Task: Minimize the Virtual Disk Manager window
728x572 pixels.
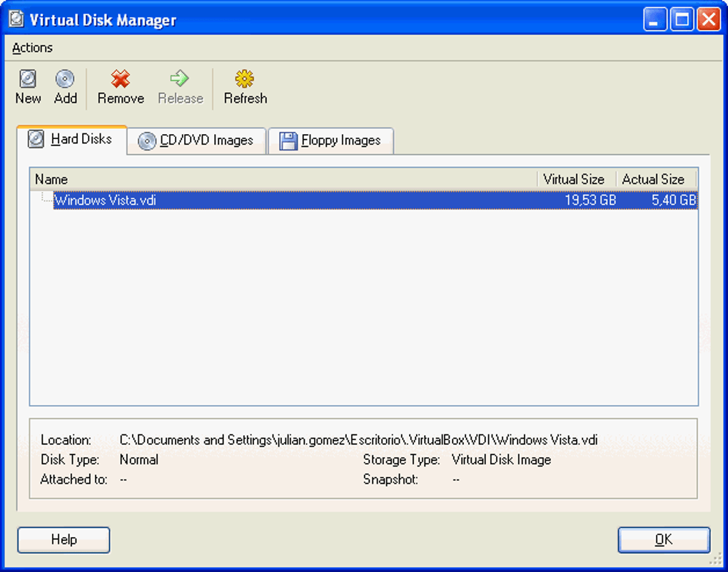Action: pos(654,19)
